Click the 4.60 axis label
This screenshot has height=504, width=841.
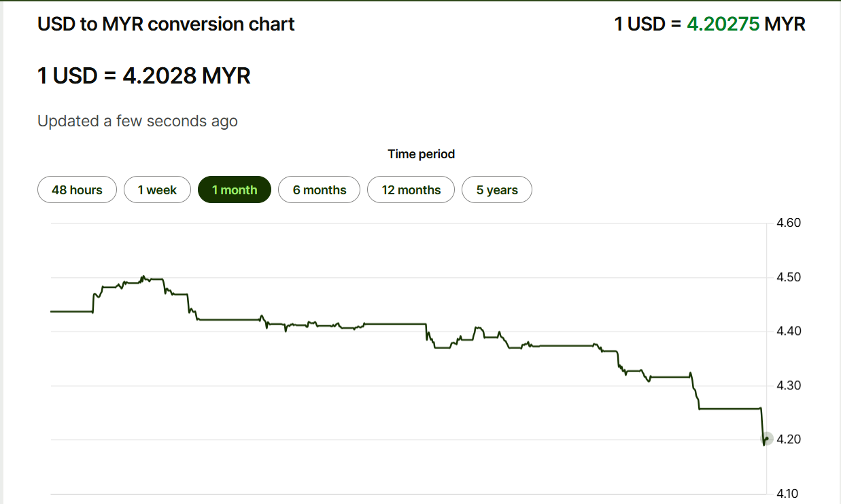pos(789,223)
